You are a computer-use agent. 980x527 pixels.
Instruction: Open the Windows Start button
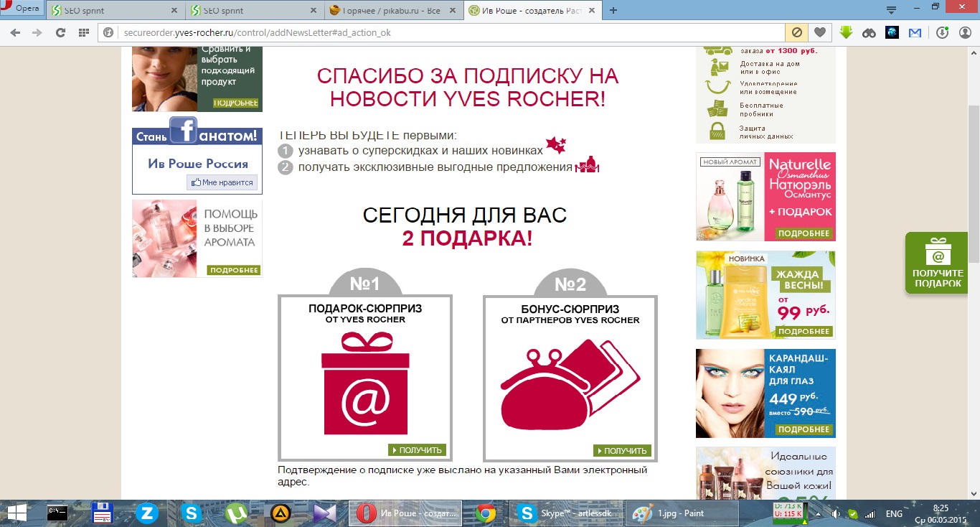(x=17, y=513)
